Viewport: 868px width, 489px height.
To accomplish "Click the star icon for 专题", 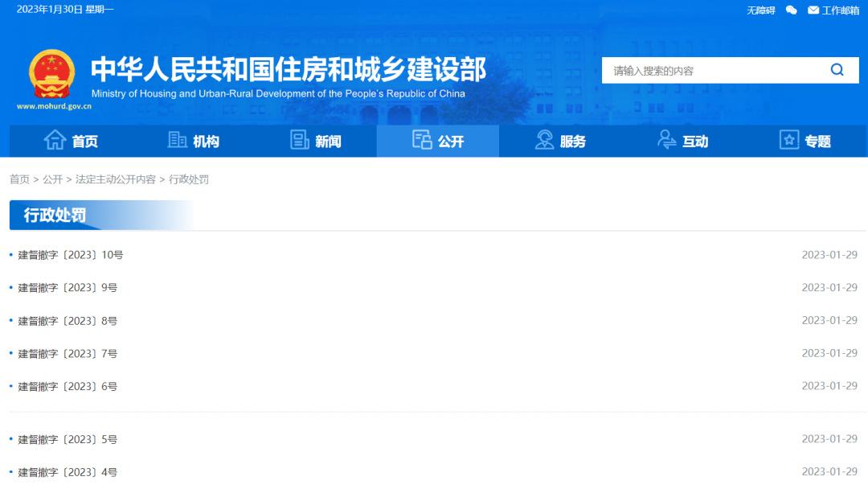I will click(789, 141).
